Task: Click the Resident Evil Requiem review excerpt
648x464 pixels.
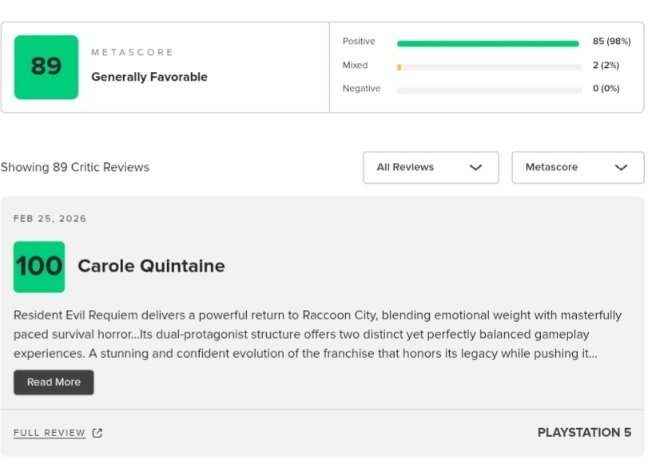Action: pos(317,334)
